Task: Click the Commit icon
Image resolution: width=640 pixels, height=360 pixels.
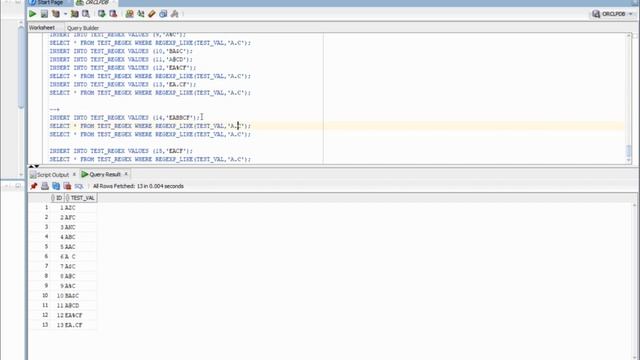Action: [101, 14]
